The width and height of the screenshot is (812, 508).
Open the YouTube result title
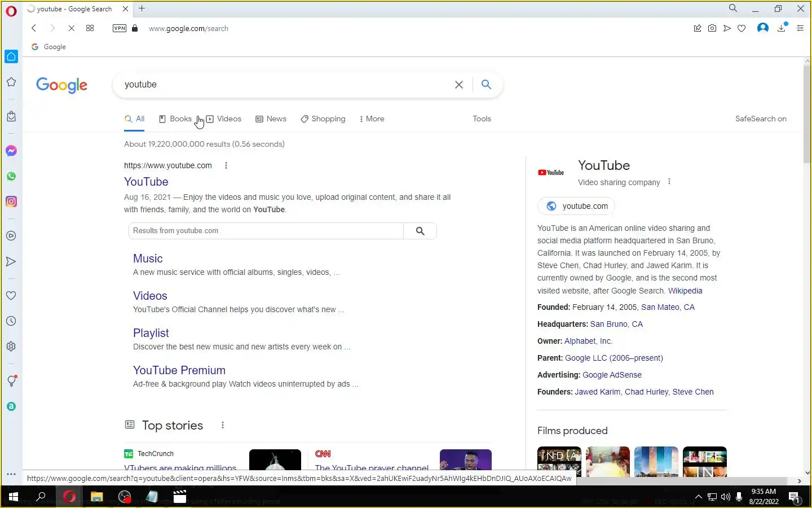[x=146, y=182]
